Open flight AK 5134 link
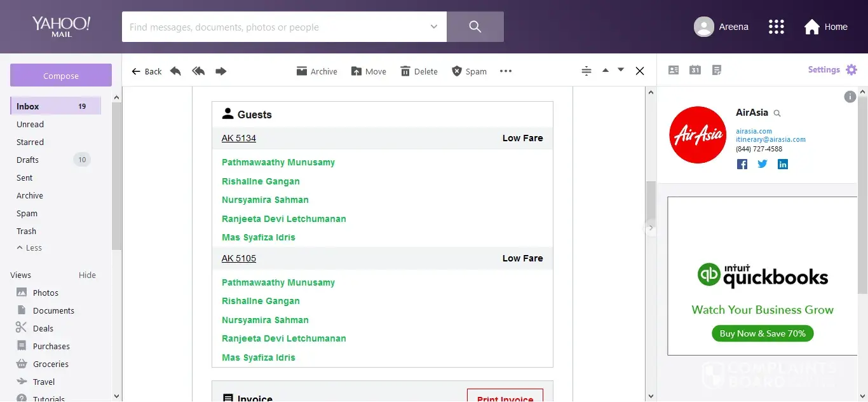 (239, 138)
